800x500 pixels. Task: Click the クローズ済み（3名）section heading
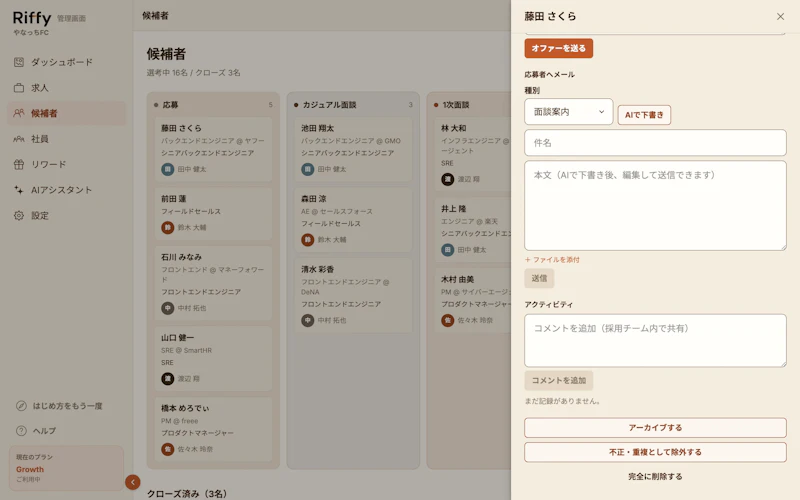(x=187, y=494)
